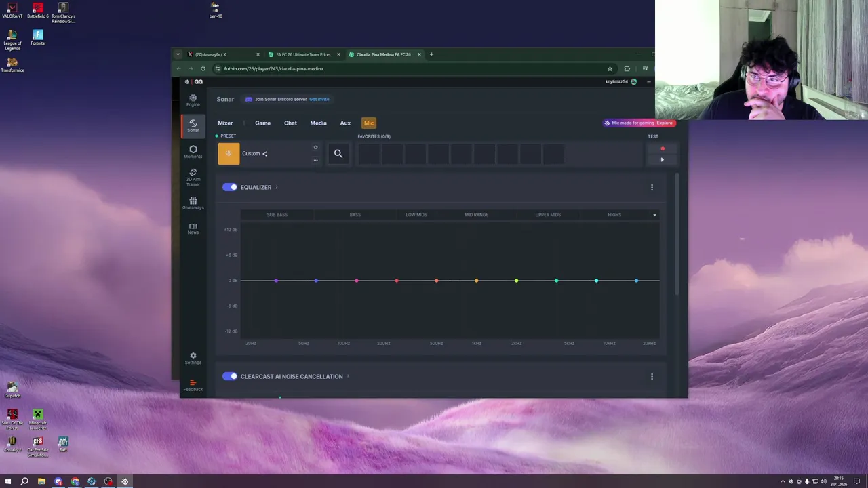Screen dimensions: 868x488
Task: Open Minecraft Launcher desktop shortcut
Action: pos(38,420)
